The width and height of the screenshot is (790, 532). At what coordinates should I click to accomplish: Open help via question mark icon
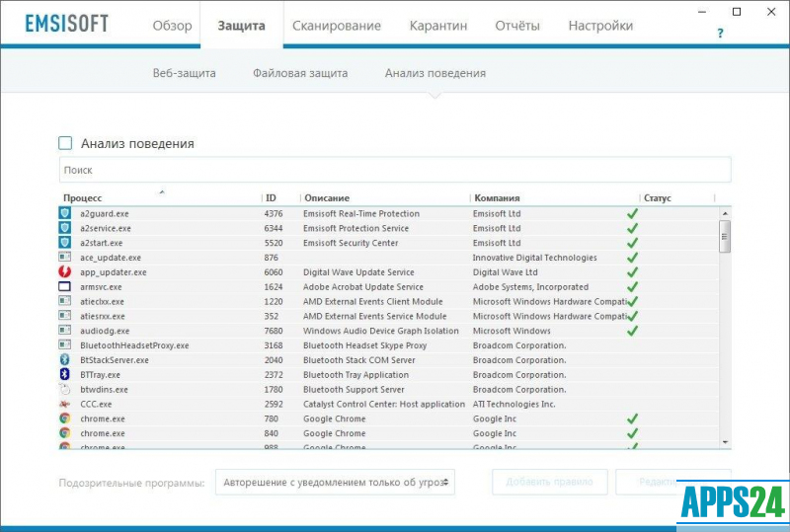(720, 34)
